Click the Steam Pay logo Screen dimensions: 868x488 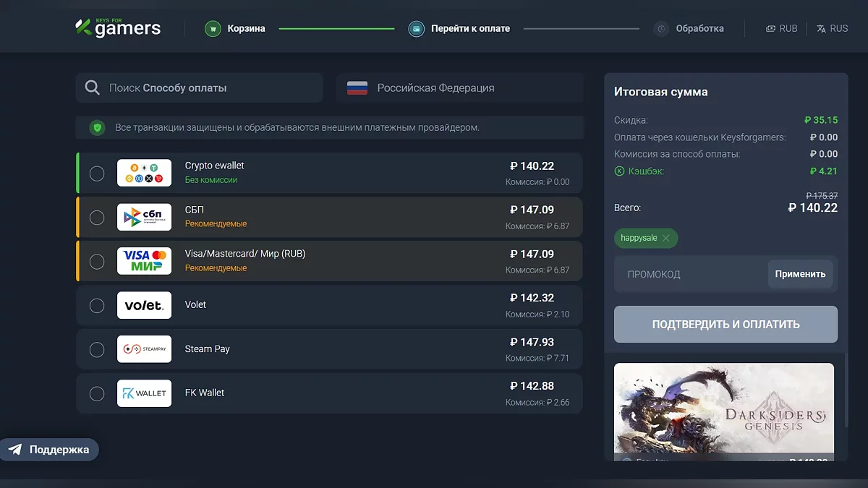(144, 349)
